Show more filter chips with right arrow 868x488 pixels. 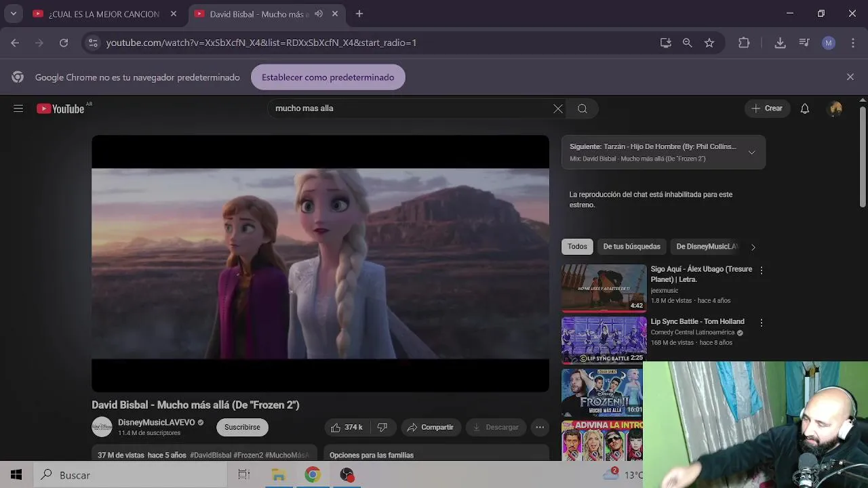pyautogui.click(x=753, y=247)
